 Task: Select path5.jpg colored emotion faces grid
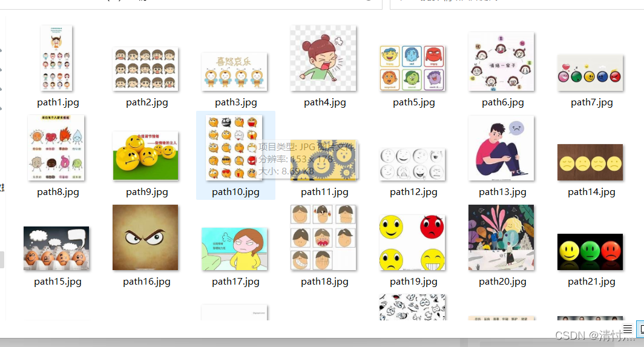click(412, 68)
